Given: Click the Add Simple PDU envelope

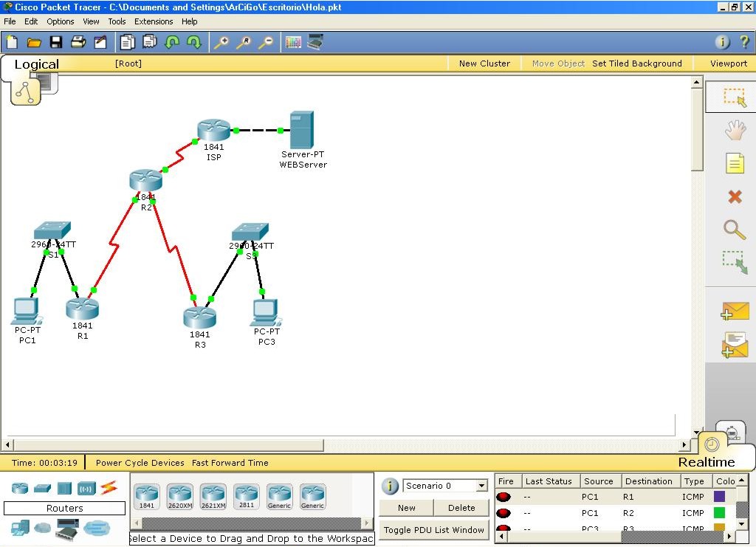Looking at the screenshot, I should (x=735, y=311).
